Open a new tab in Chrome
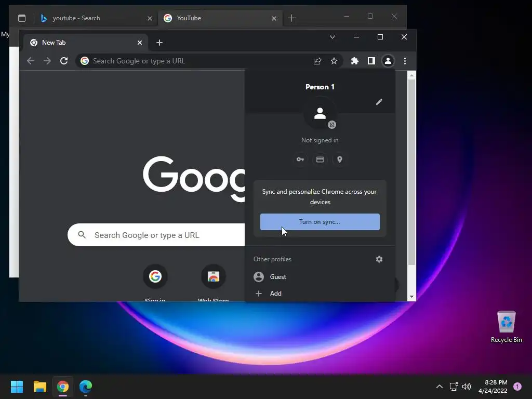Viewport: 532px width, 399px height. pyautogui.click(x=159, y=43)
